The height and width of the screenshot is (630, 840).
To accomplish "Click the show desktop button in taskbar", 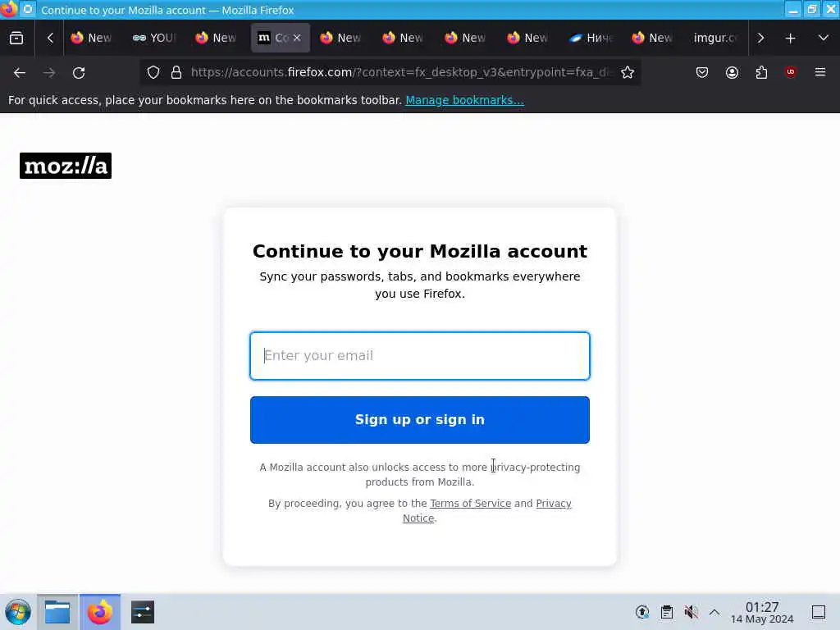I will click(819, 612).
